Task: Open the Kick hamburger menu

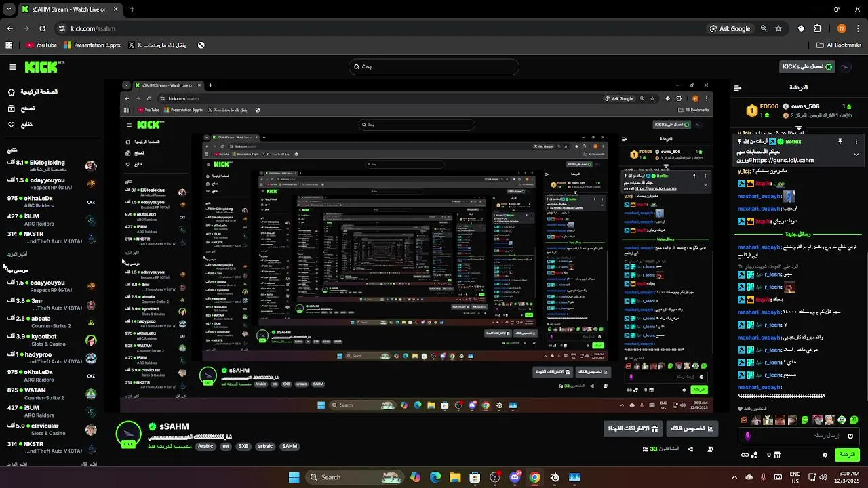Action: 13,67
